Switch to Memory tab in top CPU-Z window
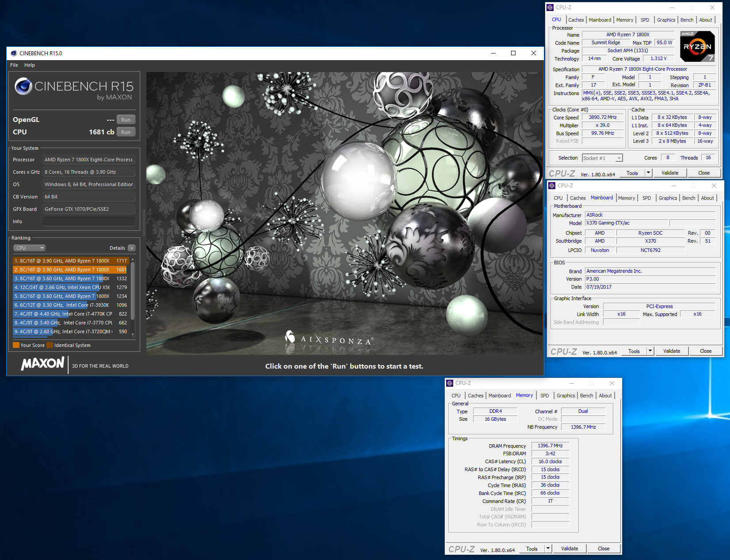 625,20
